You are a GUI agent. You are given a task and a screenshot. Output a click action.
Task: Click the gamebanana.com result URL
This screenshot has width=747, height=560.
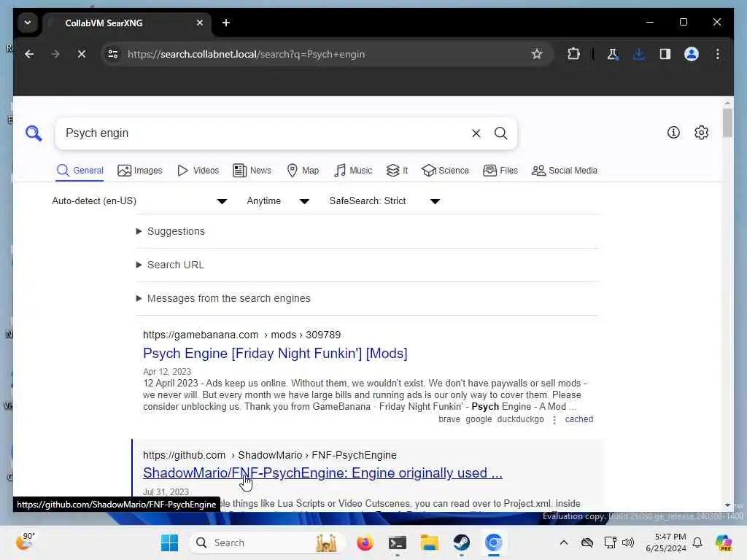coord(241,335)
